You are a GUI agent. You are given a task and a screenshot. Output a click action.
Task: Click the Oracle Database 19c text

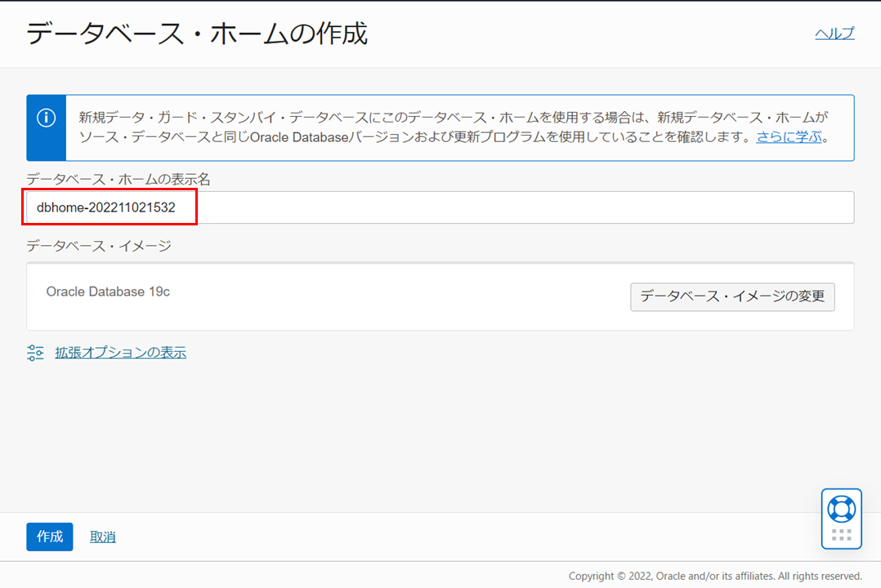[x=108, y=292]
